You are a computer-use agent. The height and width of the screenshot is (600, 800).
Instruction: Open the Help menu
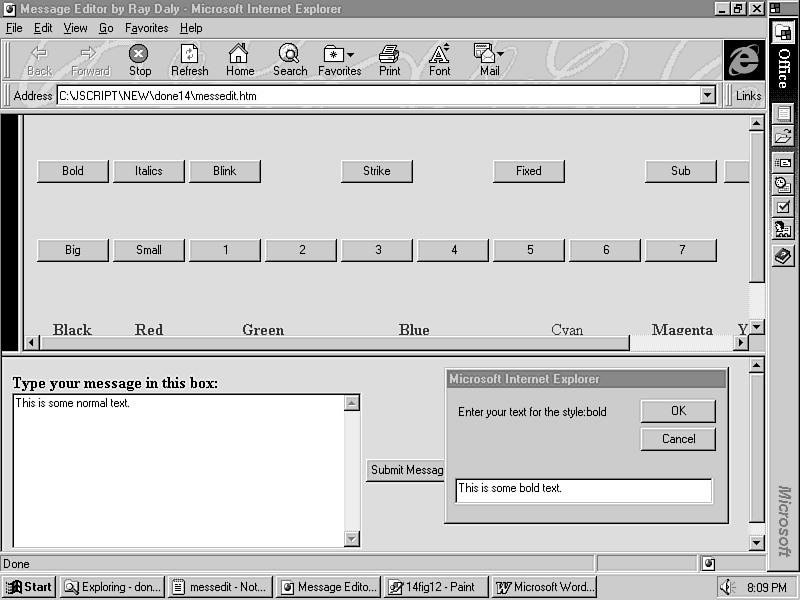click(191, 28)
